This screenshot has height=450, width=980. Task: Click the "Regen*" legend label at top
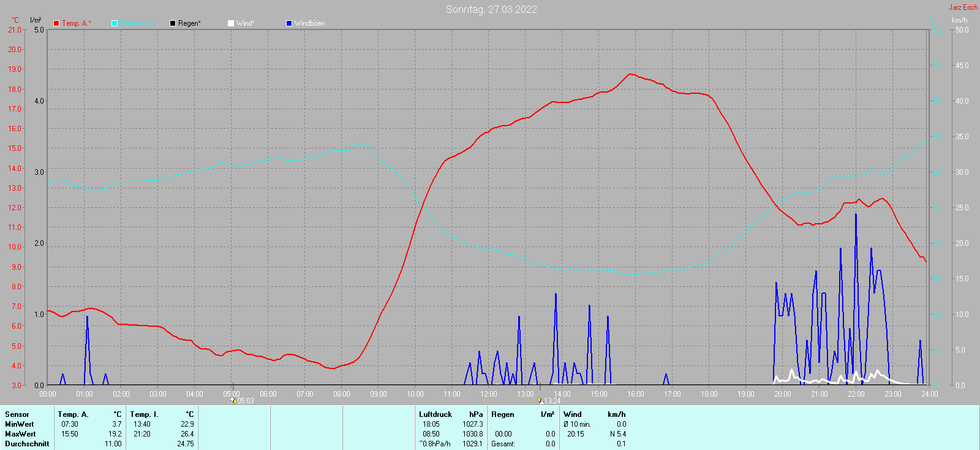coord(189,23)
